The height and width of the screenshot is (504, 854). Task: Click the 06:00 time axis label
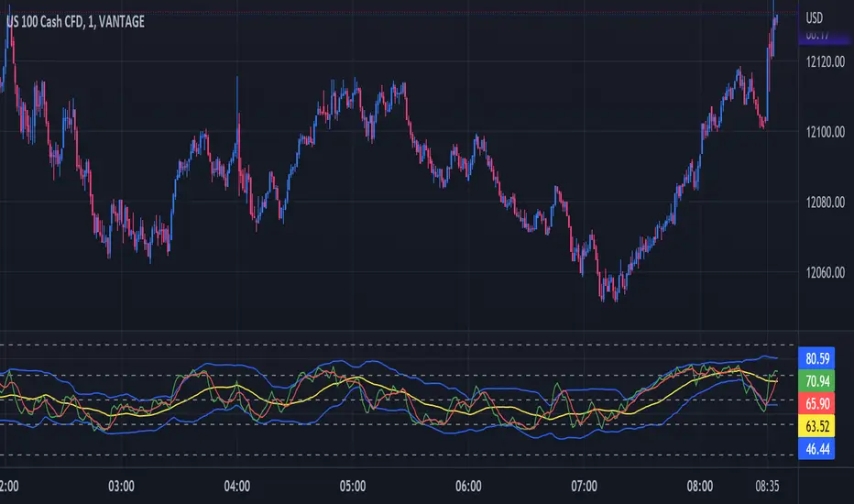[x=468, y=486]
